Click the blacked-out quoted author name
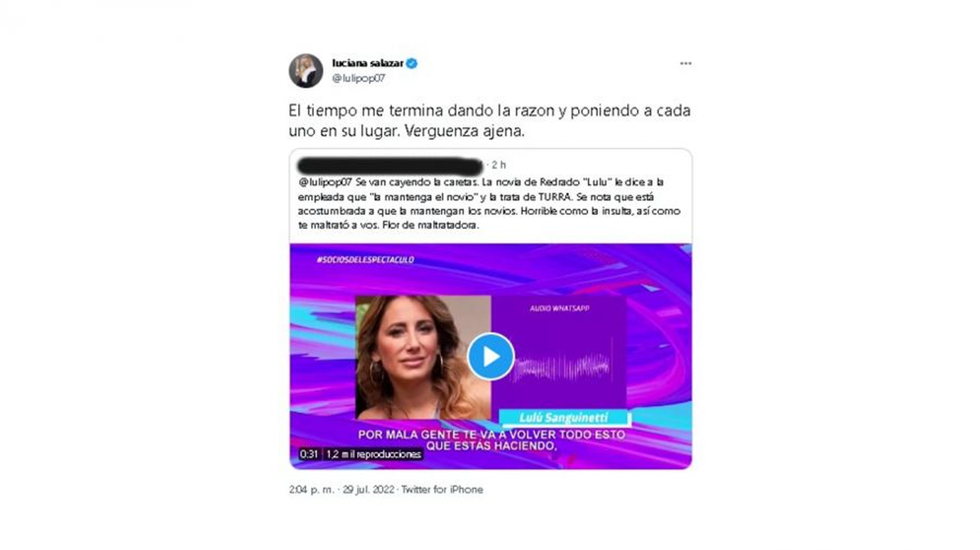980x550 pixels. [390, 165]
